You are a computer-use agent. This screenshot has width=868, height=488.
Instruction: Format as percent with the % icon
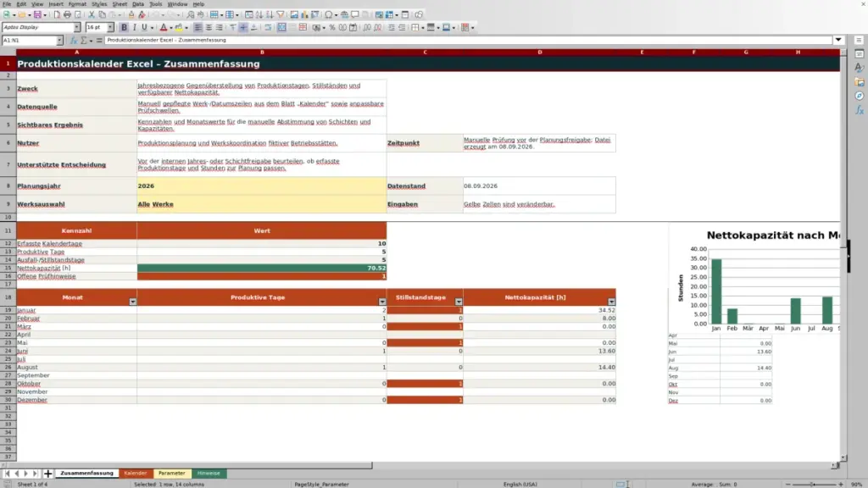coord(332,28)
